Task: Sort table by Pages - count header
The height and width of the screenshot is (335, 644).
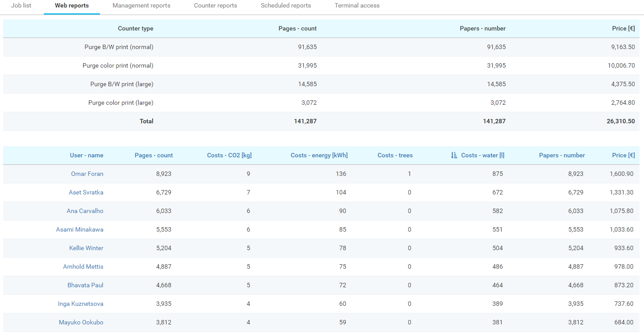Action: click(x=154, y=155)
